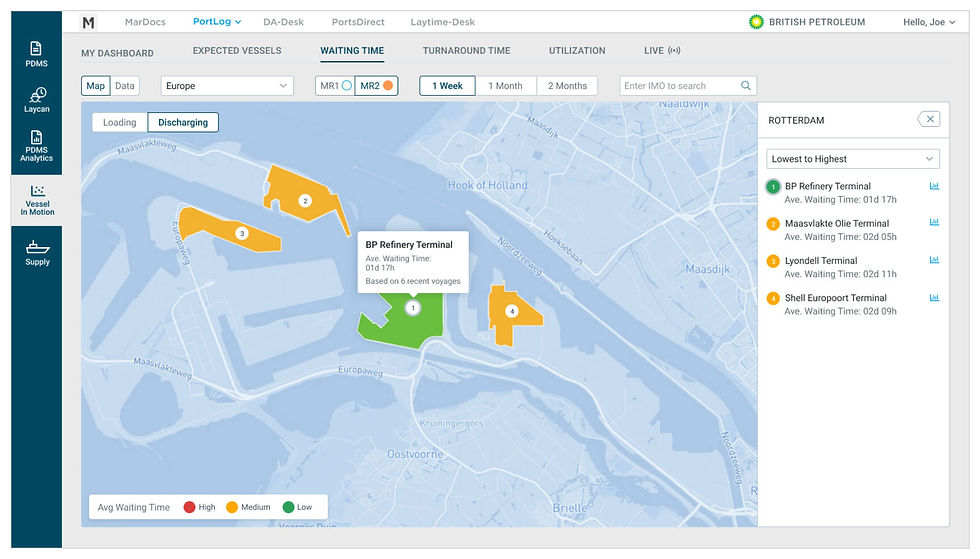Expand the PortLog menu
The image size is (980, 559).
(217, 21)
